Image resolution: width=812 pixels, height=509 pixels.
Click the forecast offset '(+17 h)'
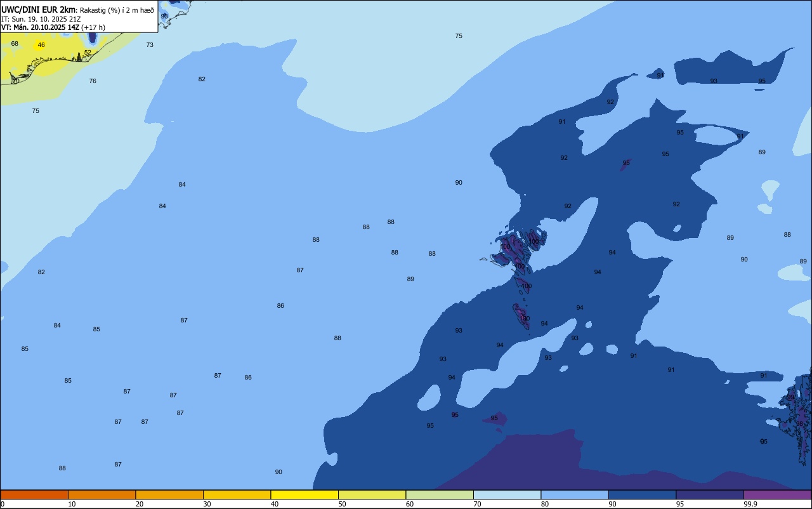(93, 27)
